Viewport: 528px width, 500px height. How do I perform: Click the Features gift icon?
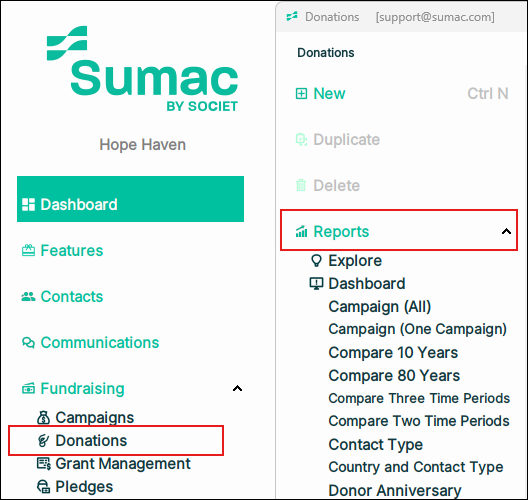pos(28,251)
